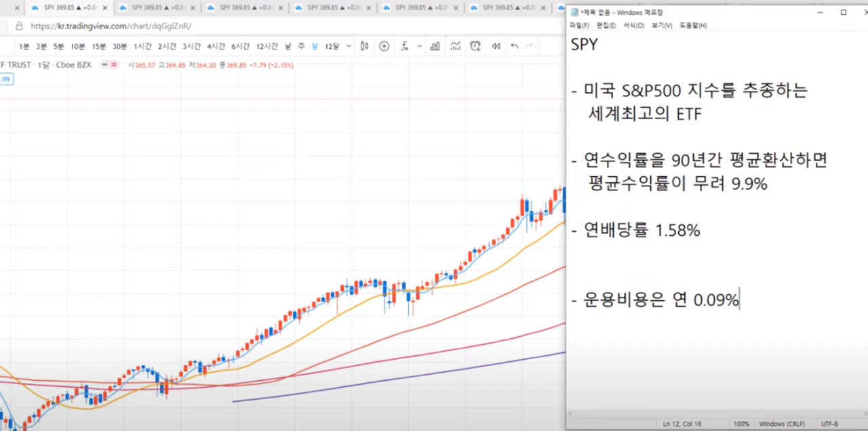
Task: Click the chart legend text '1달 · Cboe BZX'
Action: pyautogui.click(x=65, y=65)
